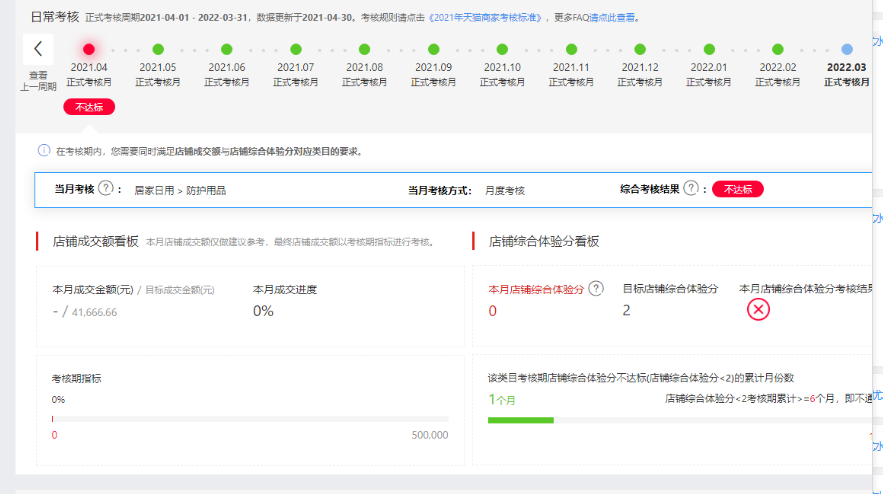Image resolution: width=883 pixels, height=494 pixels.
Task: Click the previous period left arrow button
Action: tap(38, 48)
